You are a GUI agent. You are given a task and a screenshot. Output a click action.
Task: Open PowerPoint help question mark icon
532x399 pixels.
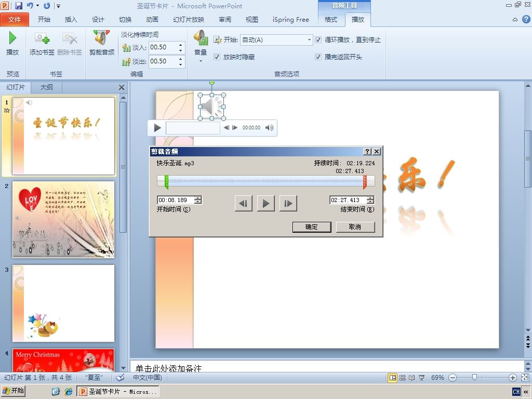tap(526, 19)
